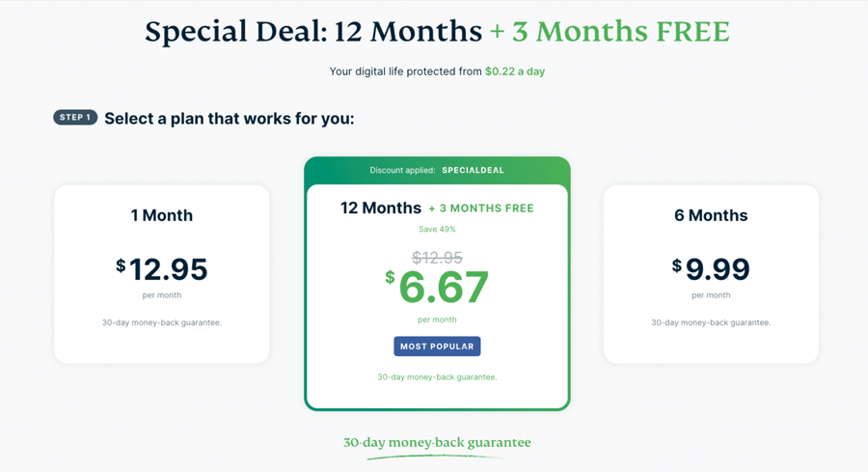Click the guarantee text in 1 Month card
Viewport: 868px width, 472px height.
point(162,322)
